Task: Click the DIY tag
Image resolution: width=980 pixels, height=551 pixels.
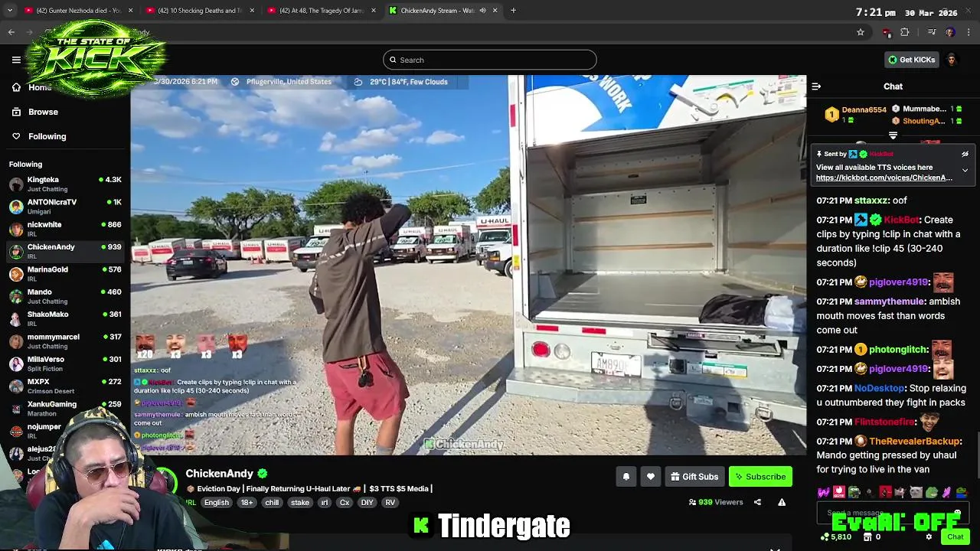Action: (367, 503)
